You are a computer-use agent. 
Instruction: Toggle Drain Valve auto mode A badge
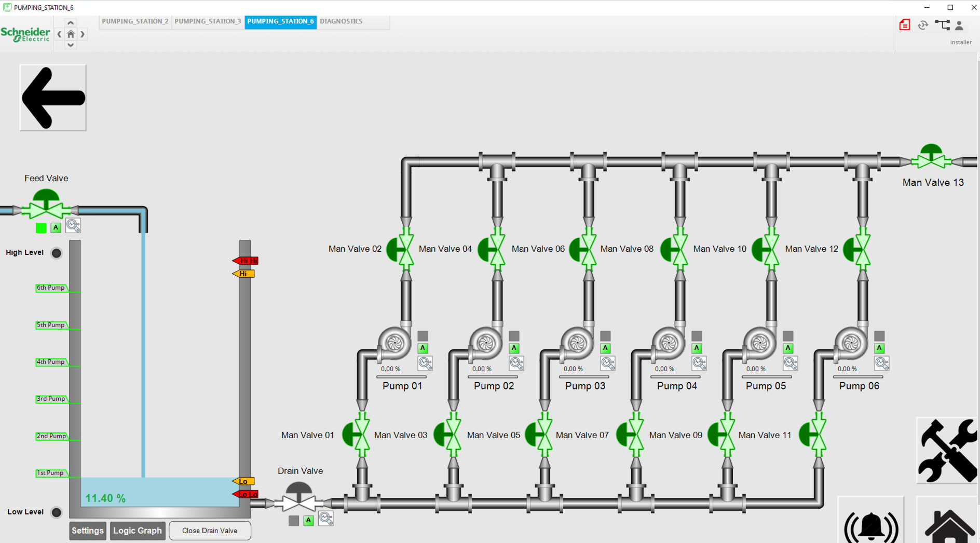(309, 520)
